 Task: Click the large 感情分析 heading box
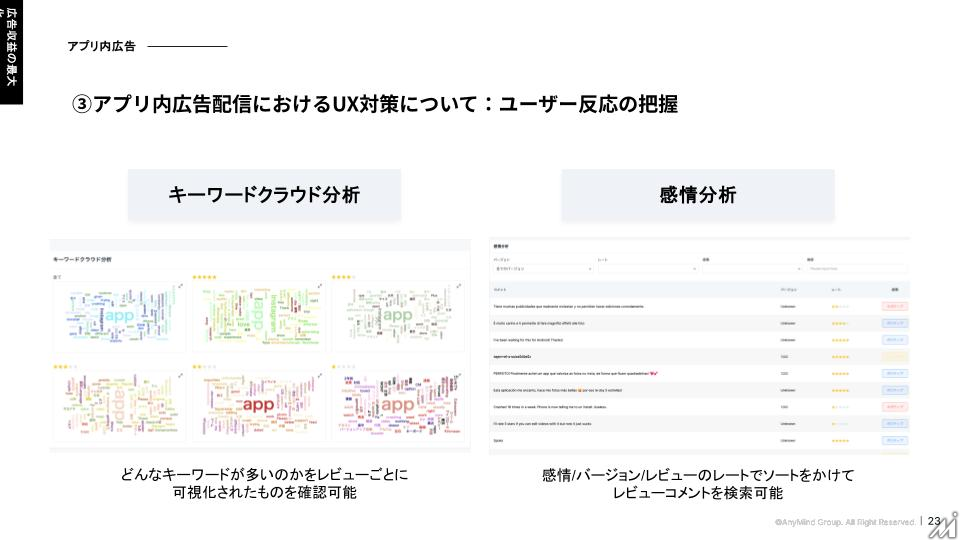pyautogui.click(x=698, y=195)
